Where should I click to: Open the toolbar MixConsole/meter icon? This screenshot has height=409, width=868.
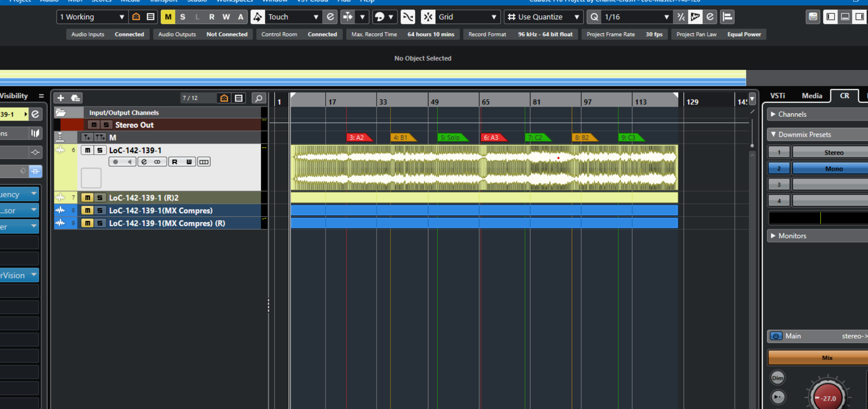click(813, 17)
